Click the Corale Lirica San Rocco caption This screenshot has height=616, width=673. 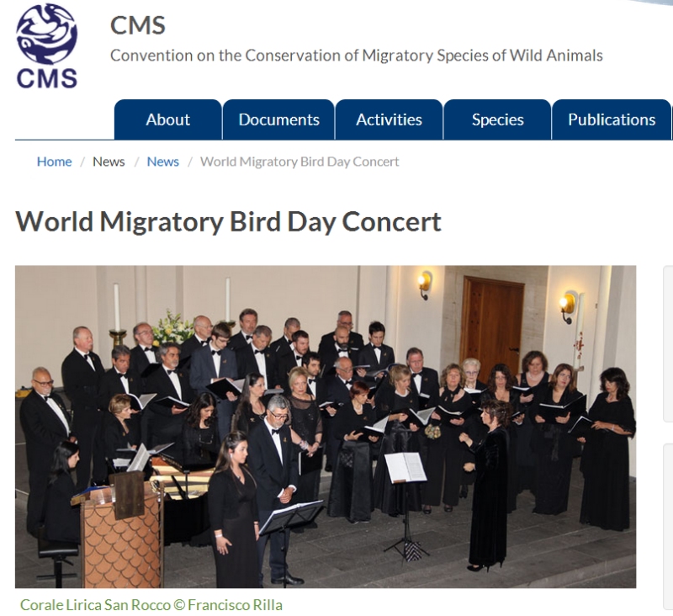pyautogui.click(x=151, y=605)
